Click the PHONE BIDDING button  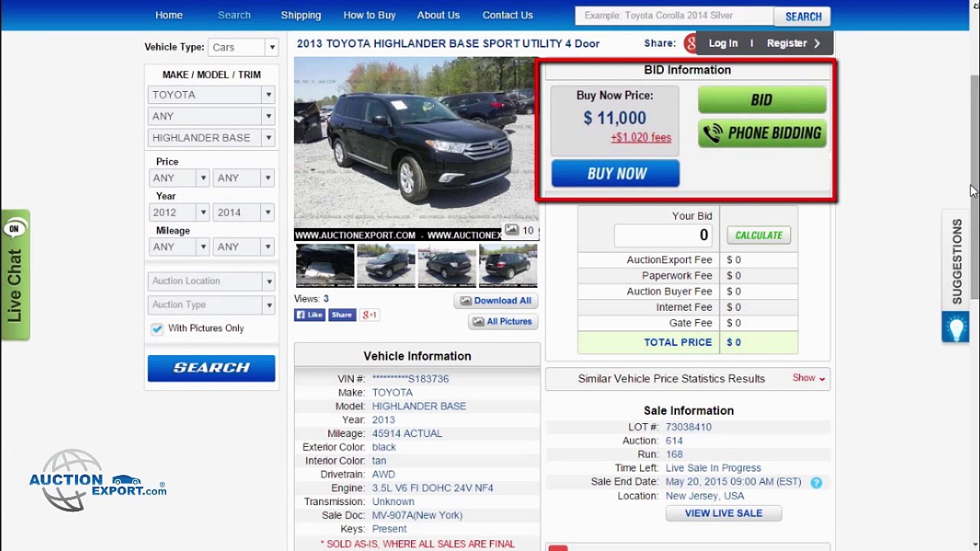point(762,133)
